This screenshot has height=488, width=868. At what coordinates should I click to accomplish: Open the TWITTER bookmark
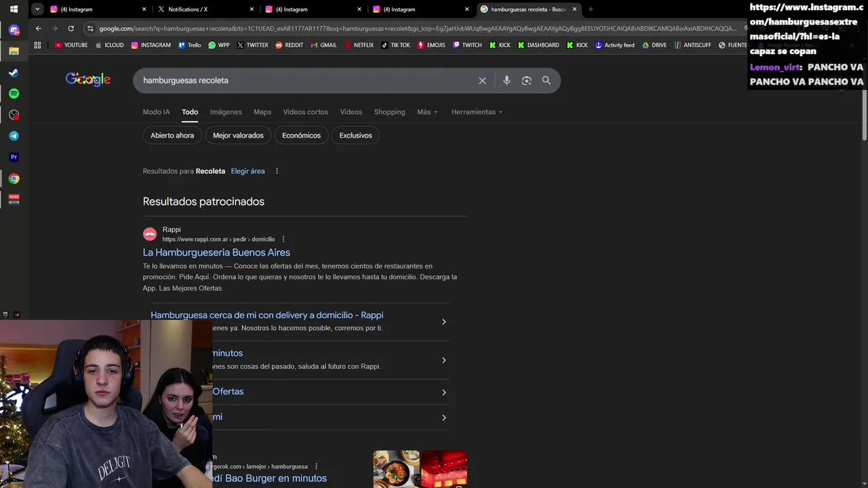[252, 45]
